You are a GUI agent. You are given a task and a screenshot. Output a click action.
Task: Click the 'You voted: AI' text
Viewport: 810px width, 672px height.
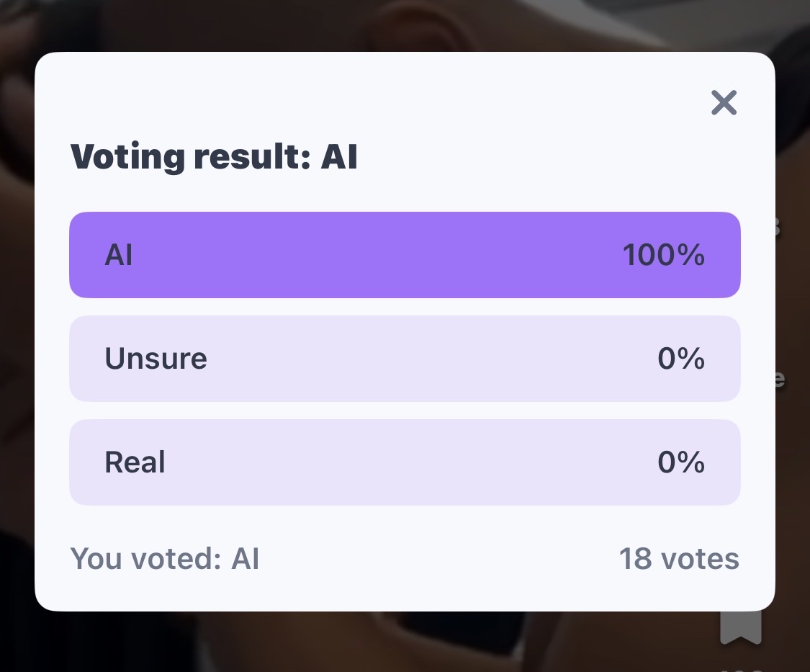[165, 559]
